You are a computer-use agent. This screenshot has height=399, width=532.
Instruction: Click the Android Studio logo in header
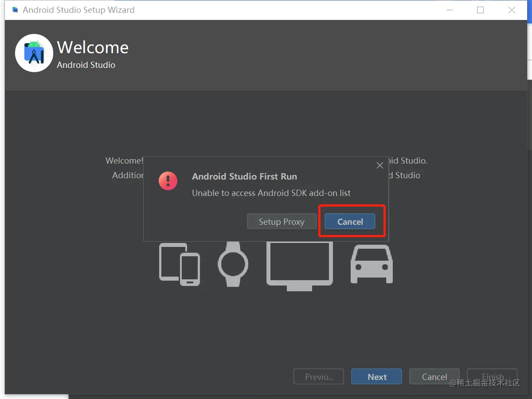pos(34,53)
